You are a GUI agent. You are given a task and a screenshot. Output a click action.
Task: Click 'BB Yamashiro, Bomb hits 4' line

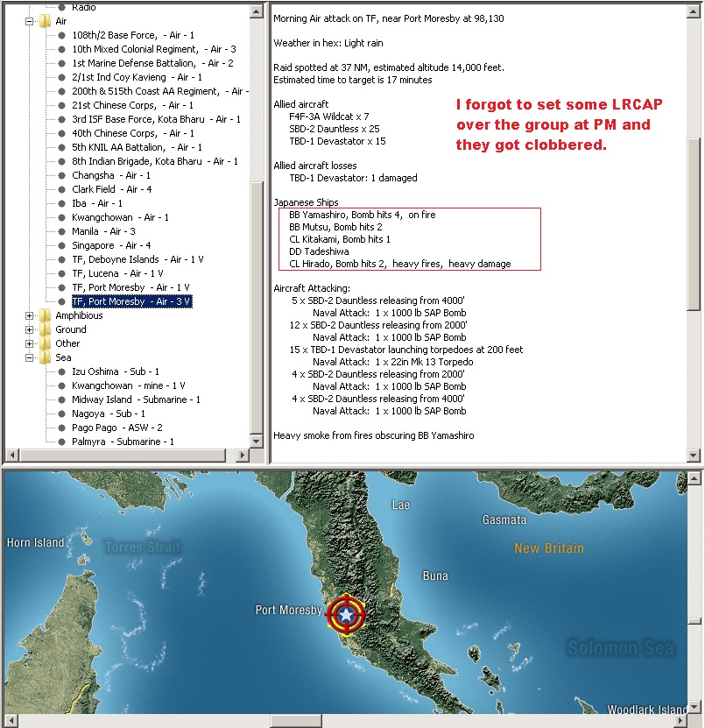coord(362,215)
